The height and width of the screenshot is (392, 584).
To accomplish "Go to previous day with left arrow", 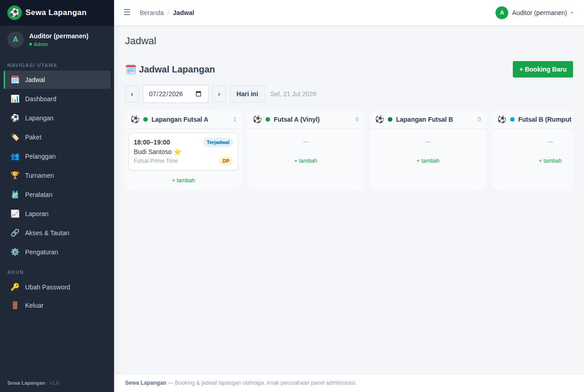I will coord(132,94).
